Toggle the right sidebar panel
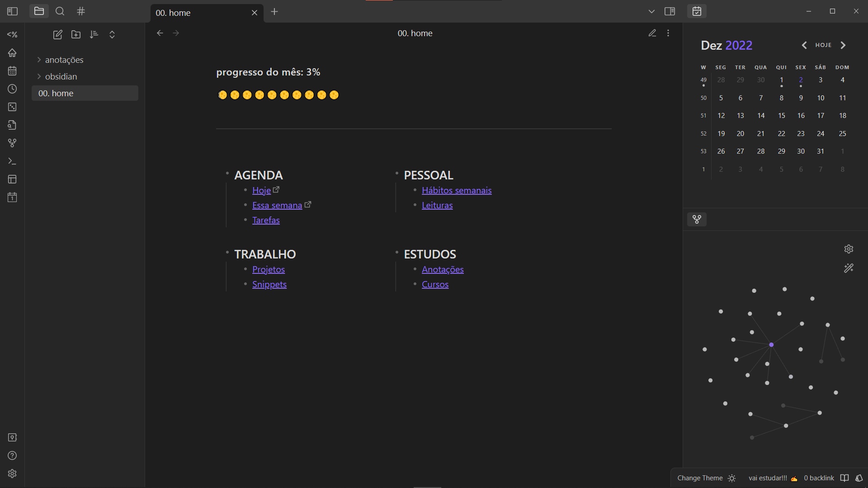Image resolution: width=868 pixels, height=488 pixels. tap(670, 11)
